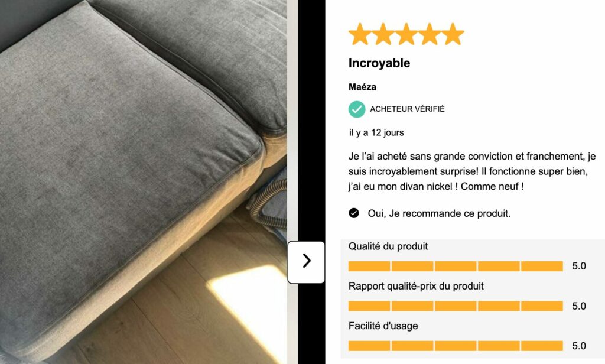Image resolution: width=605 pixels, height=364 pixels.
Task: Click the black recommend checkmark icon
Action: click(354, 213)
